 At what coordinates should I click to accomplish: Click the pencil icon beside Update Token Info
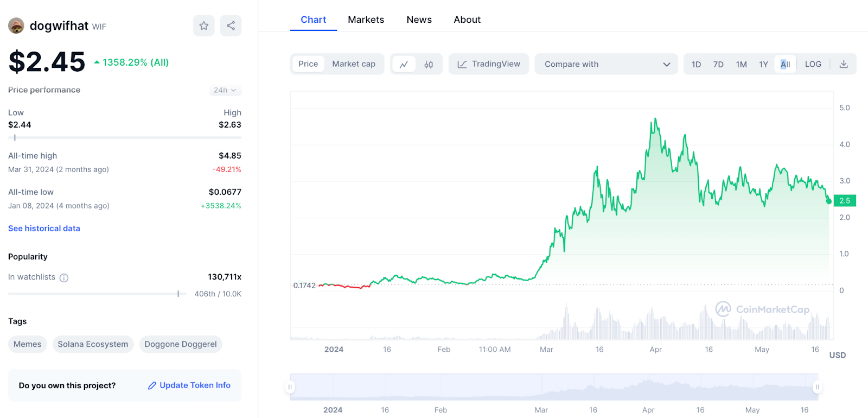(x=152, y=385)
